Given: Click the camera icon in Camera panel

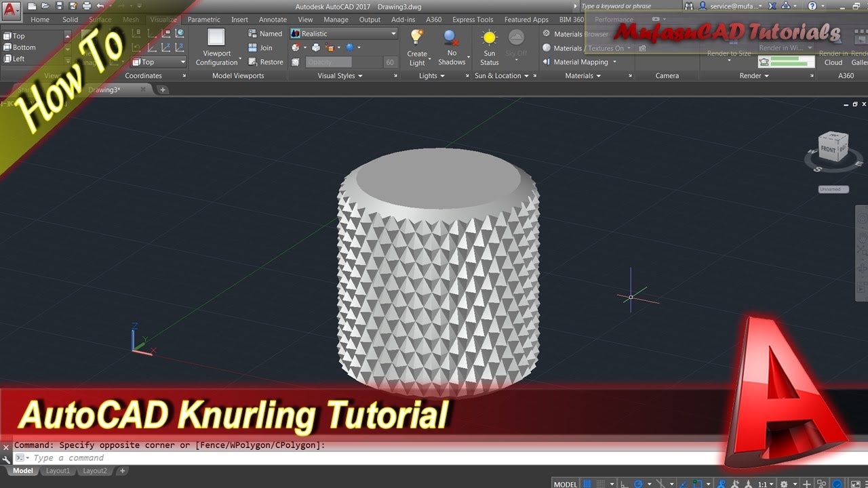Looking at the screenshot, I should click(642, 48).
